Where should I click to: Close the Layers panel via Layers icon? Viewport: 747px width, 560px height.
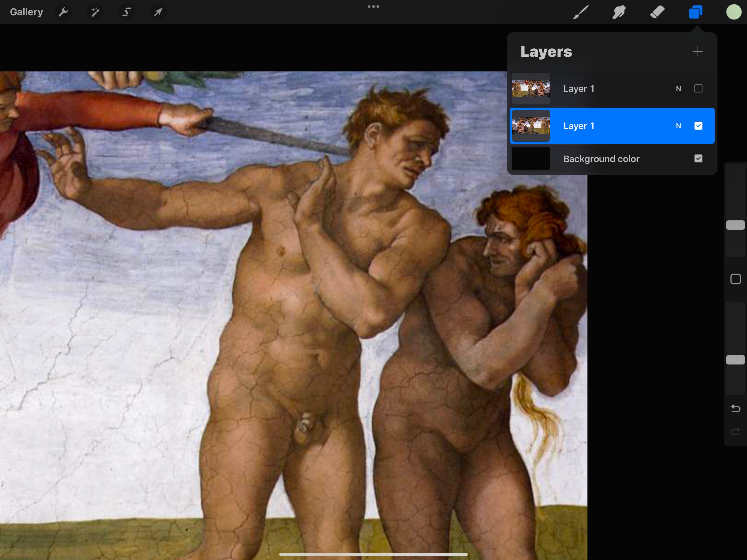696,12
